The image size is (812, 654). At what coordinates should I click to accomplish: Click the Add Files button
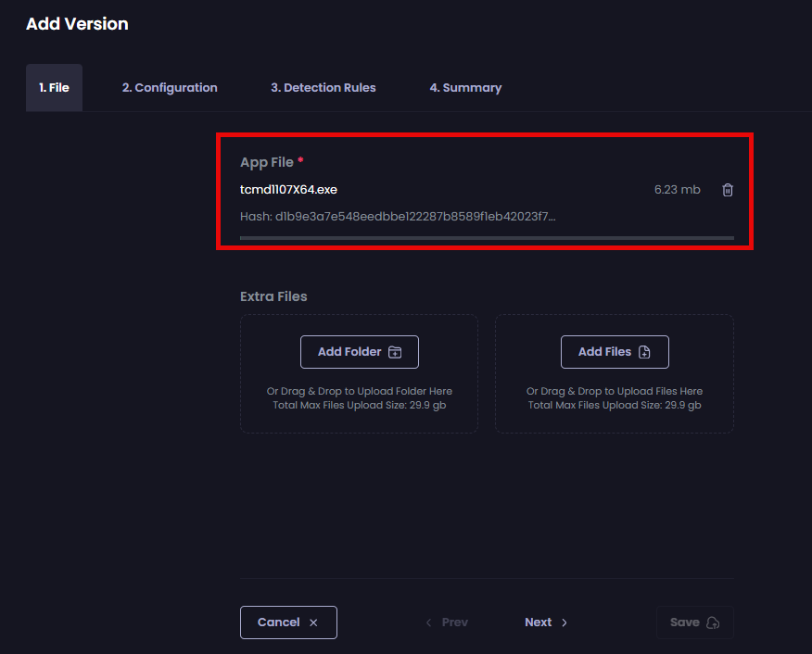[614, 352]
